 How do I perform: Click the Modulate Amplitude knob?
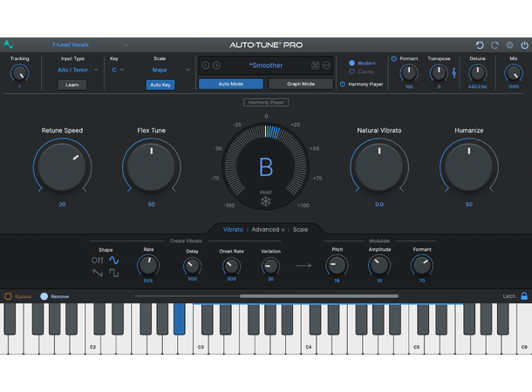pyautogui.click(x=379, y=266)
